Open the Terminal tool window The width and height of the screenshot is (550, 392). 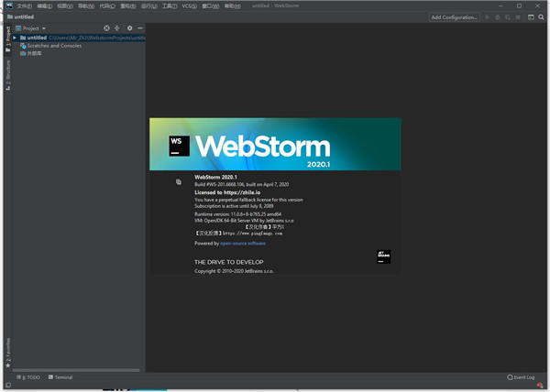pos(60,377)
